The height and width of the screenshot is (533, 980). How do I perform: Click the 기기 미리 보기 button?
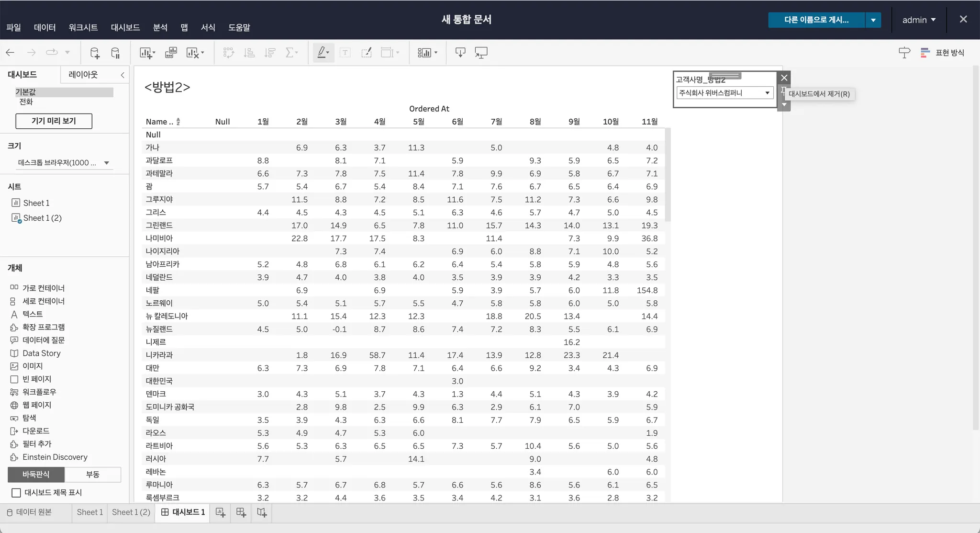[x=54, y=121]
